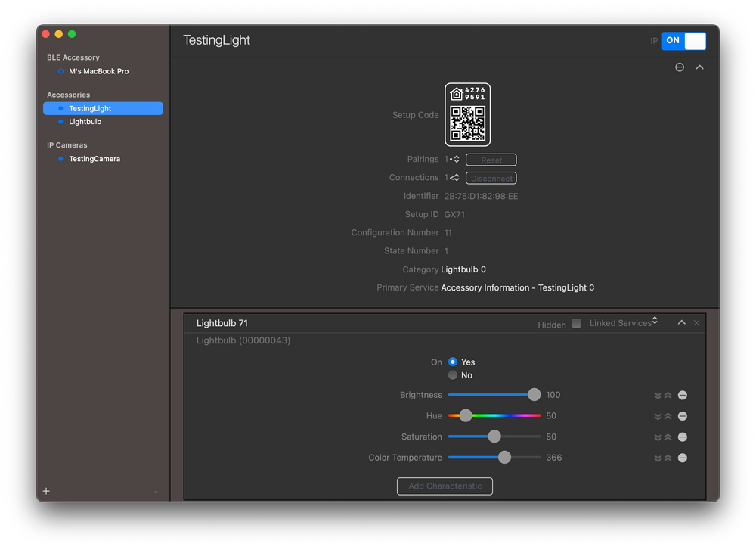Click the Reset button for Pairings

coord(491,160)
